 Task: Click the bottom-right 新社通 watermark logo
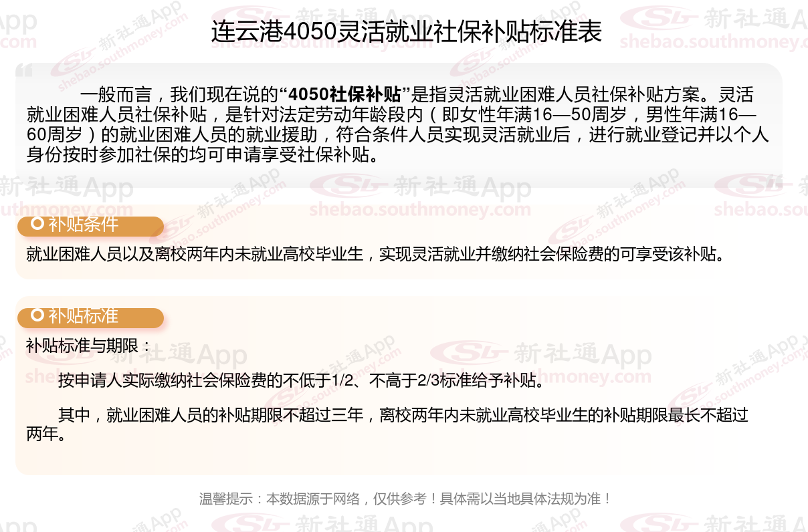click(714, 523)
